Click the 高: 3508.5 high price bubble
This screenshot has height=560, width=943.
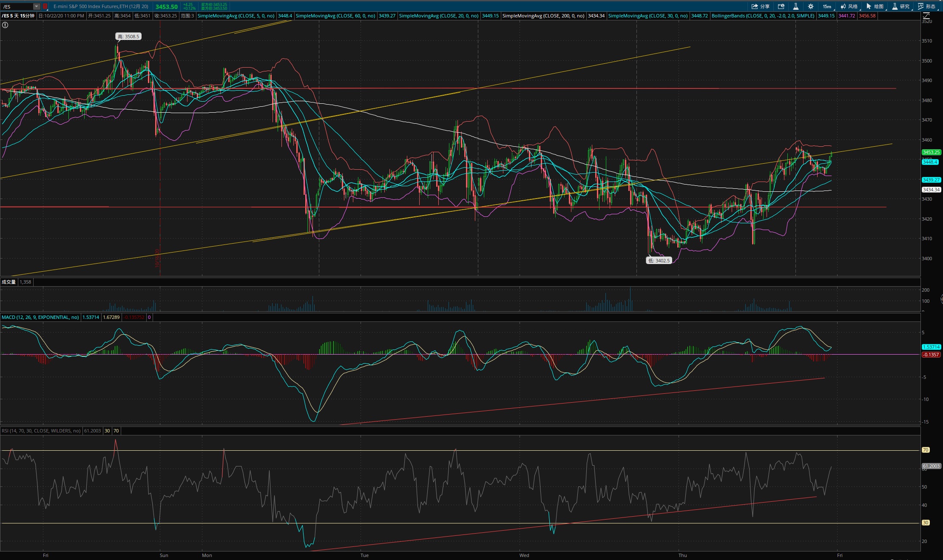(x=128, y=37)
